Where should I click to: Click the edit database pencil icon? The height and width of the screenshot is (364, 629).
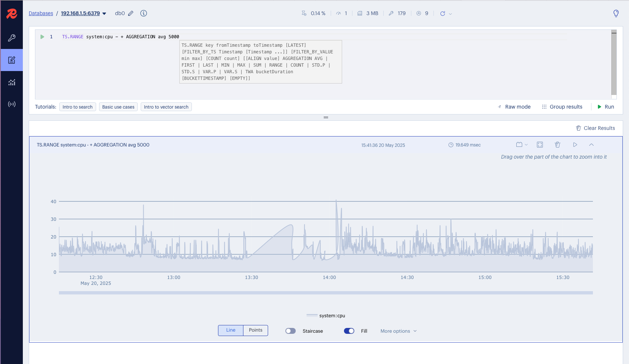point(131,13)
